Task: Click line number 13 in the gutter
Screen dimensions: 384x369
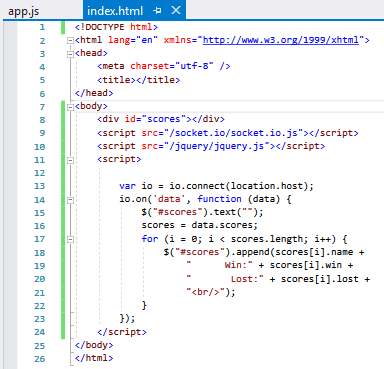Action: click(39, 186)
